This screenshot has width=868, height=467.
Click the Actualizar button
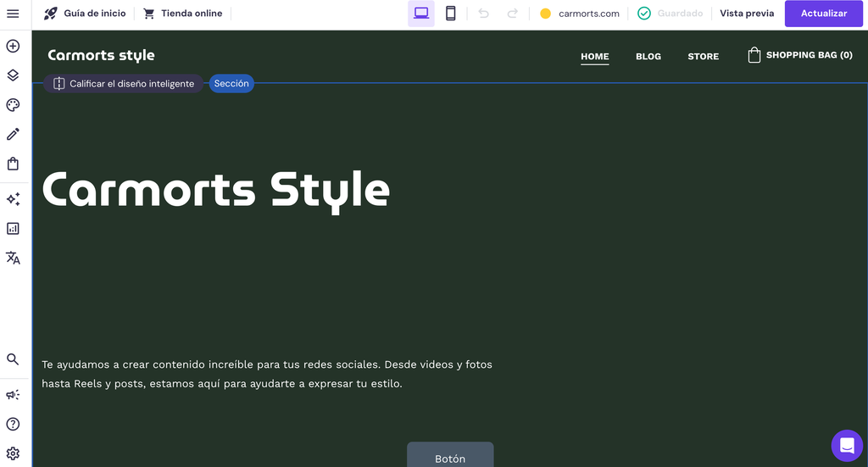click(x=823, y=14)
